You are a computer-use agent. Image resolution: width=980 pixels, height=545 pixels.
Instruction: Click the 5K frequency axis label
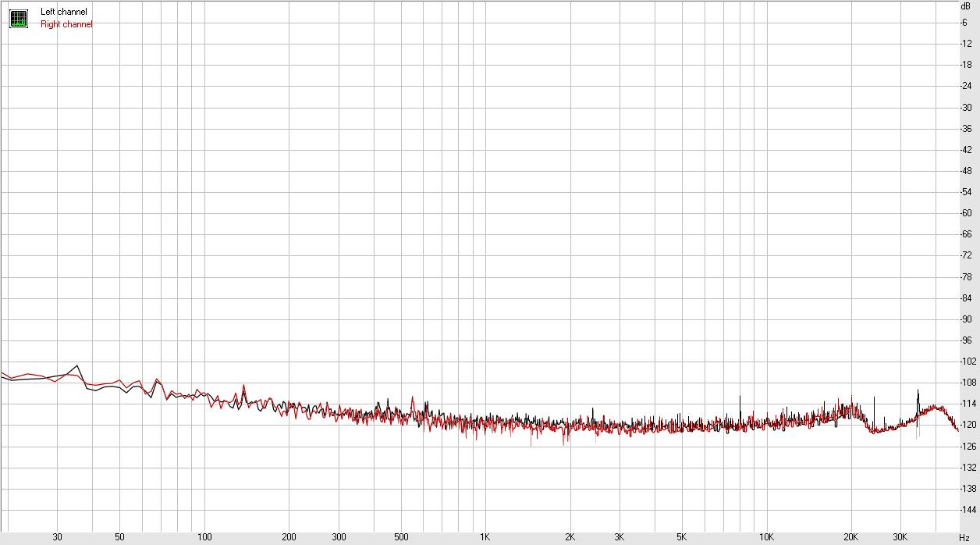tap(681, 537)
